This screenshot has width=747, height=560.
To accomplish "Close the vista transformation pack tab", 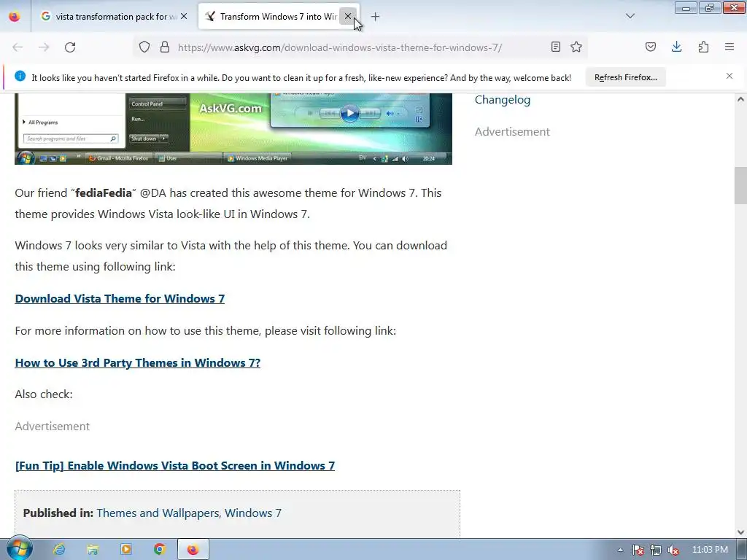I will pyautogui.click(x=184, y=17).
